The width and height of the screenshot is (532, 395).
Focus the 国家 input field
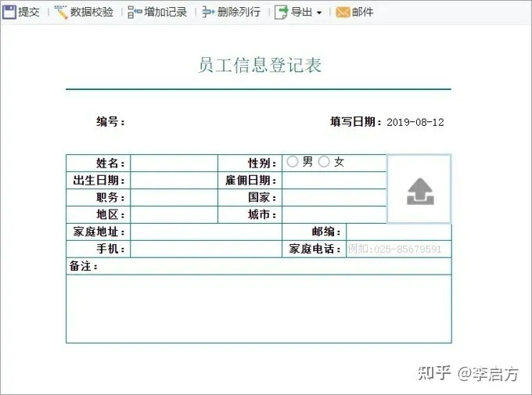(x=334, y=197)
